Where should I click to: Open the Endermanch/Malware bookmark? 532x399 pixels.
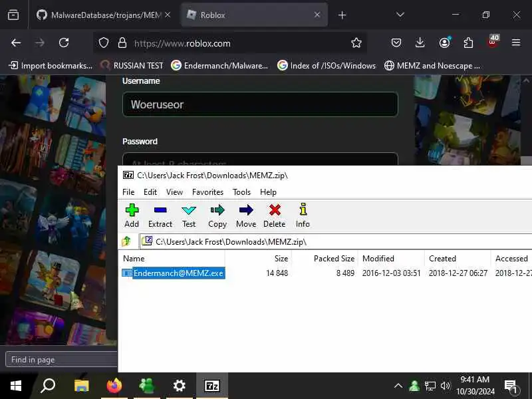pos(220,65)
